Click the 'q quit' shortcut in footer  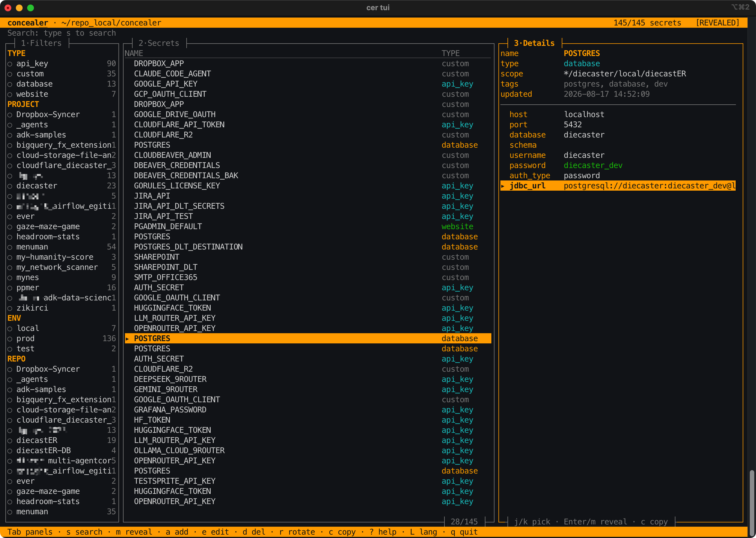point(464,532)
